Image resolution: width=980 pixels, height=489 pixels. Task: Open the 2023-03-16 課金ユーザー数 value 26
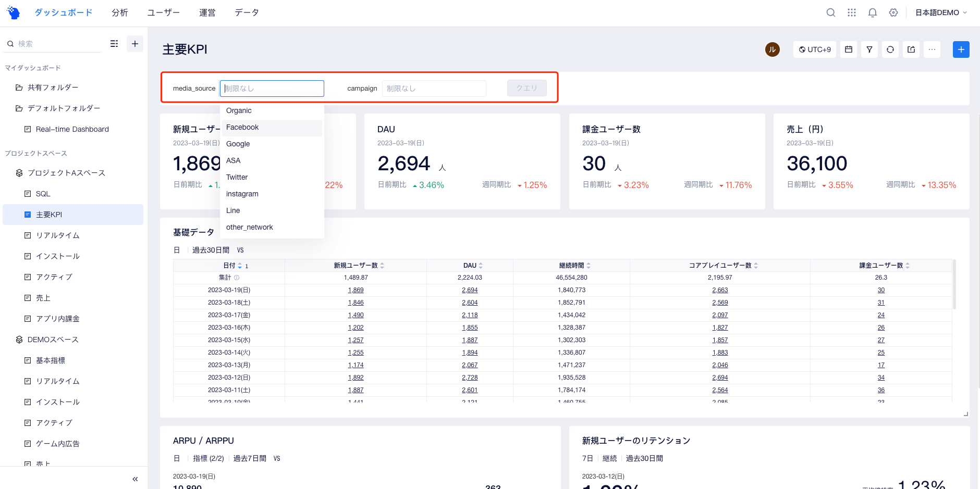coord(881,328)
